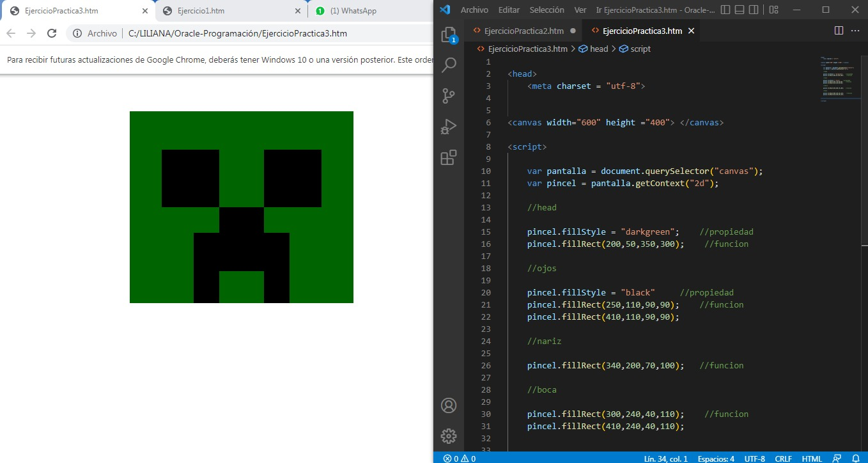868x463 pixels.
Task: Change end-of-line sequence CRLF
Action: tap(783, 458)
